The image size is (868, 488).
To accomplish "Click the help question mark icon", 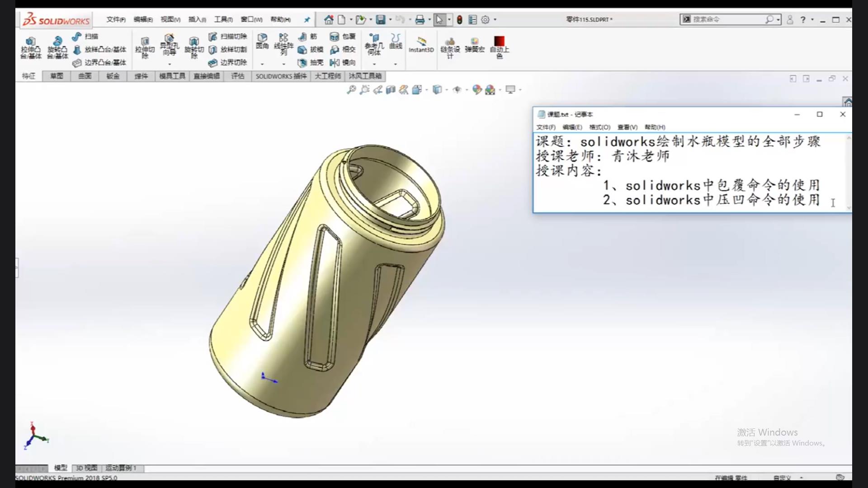I will pos(803,19).
